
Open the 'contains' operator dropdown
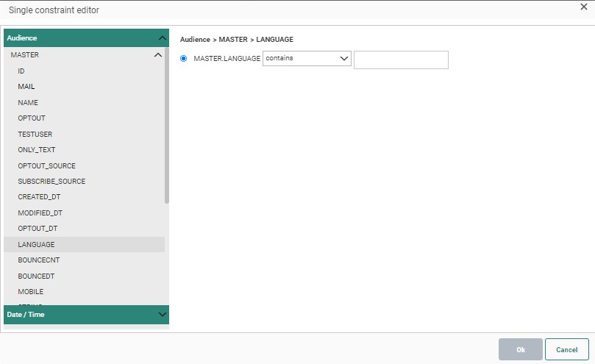pos(307,59)
